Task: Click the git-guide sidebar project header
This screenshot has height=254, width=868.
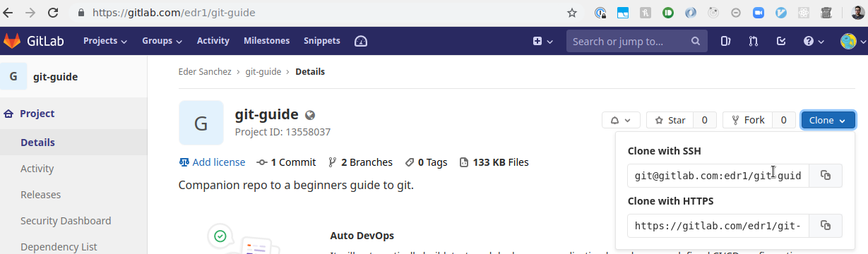Action: pyautogui.click(x=73, y=76)
